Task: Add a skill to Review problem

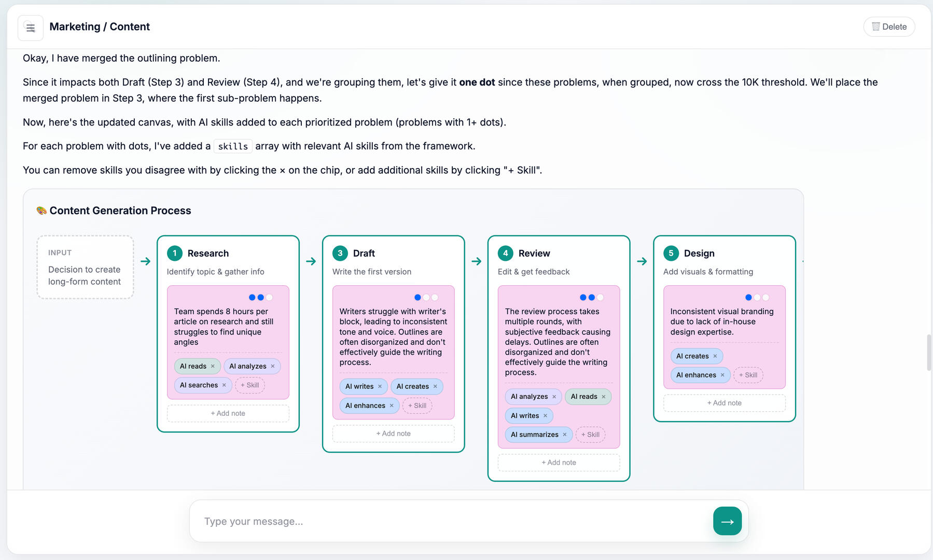Action: click(x=590, y=435)
